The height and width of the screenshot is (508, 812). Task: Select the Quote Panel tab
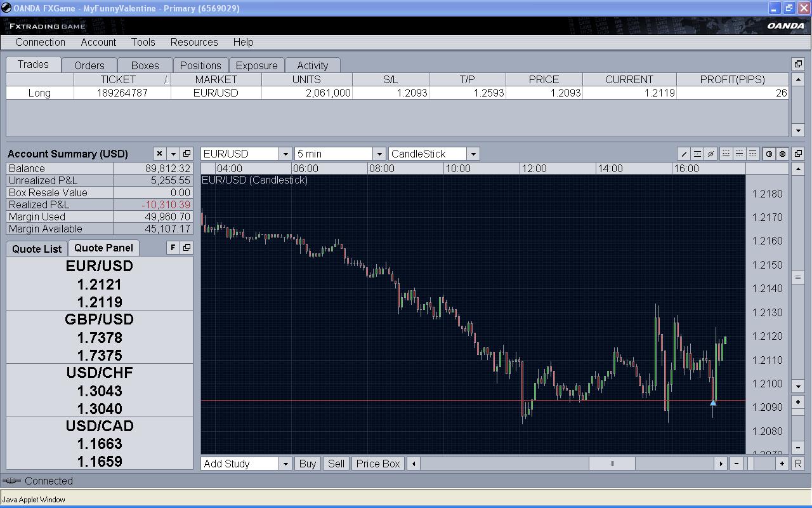pos(104,248)
